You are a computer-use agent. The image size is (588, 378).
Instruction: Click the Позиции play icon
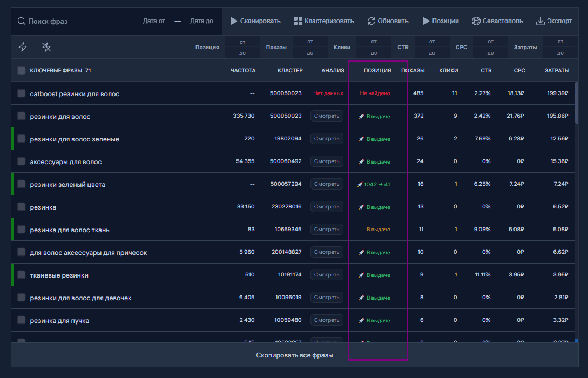(x=425, y=21)
